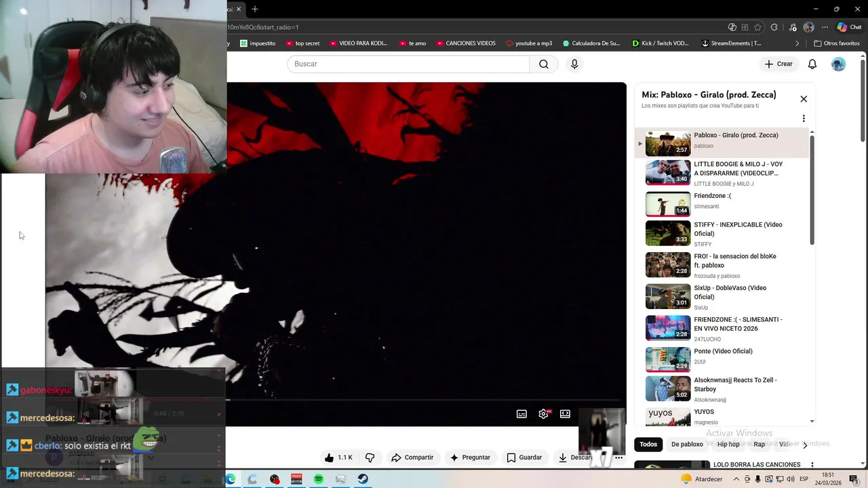The image size is (868, 488).
Task: Open new browser tab with plus
Action: click(x=255, y=9)
